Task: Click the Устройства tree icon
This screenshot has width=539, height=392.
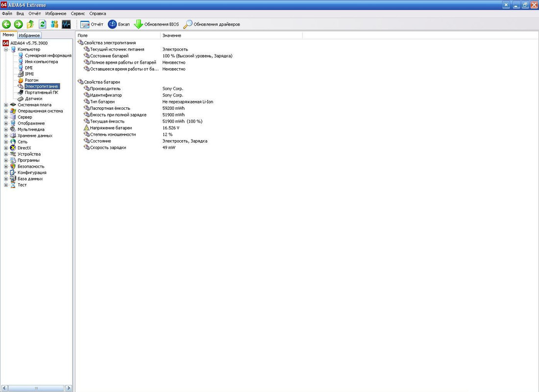Action: pos(13,154)
